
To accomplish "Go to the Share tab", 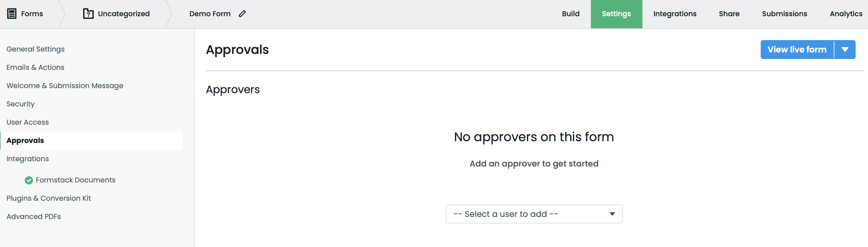I will [x=729, y=14].
